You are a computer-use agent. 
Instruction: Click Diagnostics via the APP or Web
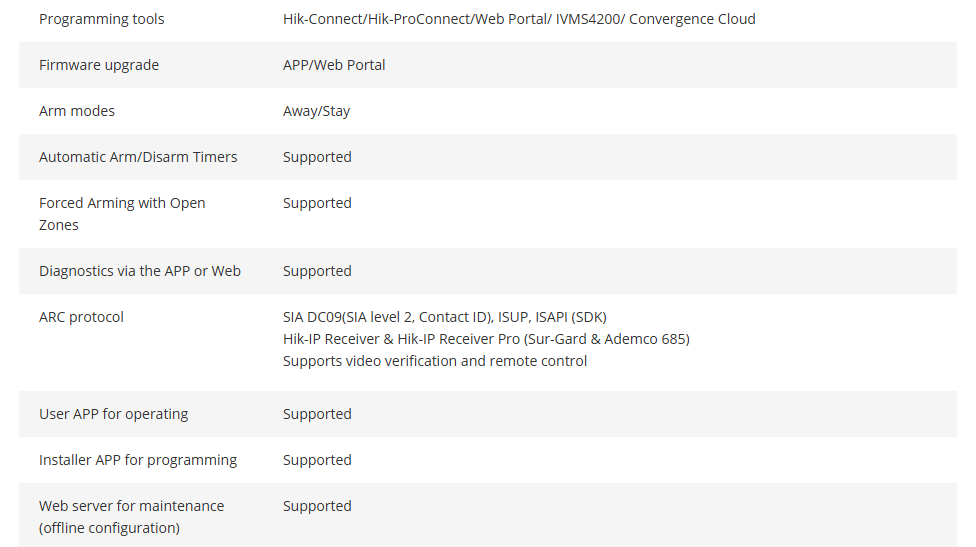pos(140,271)
